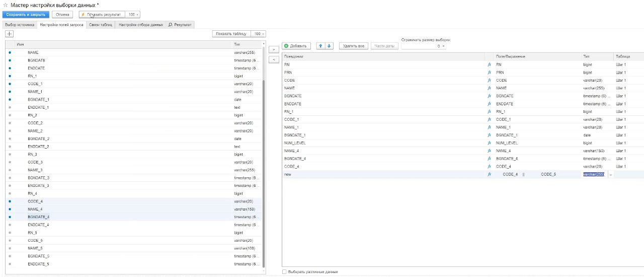This screenshot has width=644, height=277.
Task: Click the fx icon in the NAME_4 row
Action: pyautogui.click(x=489, y=151)
